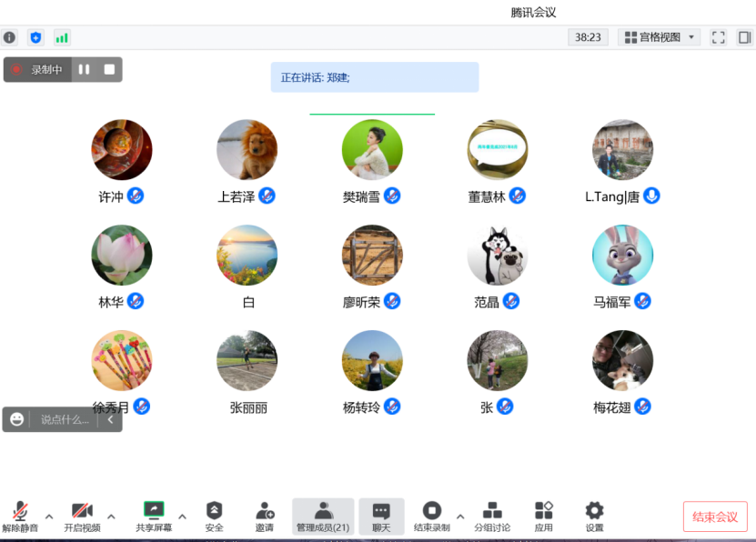The width and height of the screenshot is (756, 542).
Task: Open 分组讨论 breakout rooms
Action: 492,517
